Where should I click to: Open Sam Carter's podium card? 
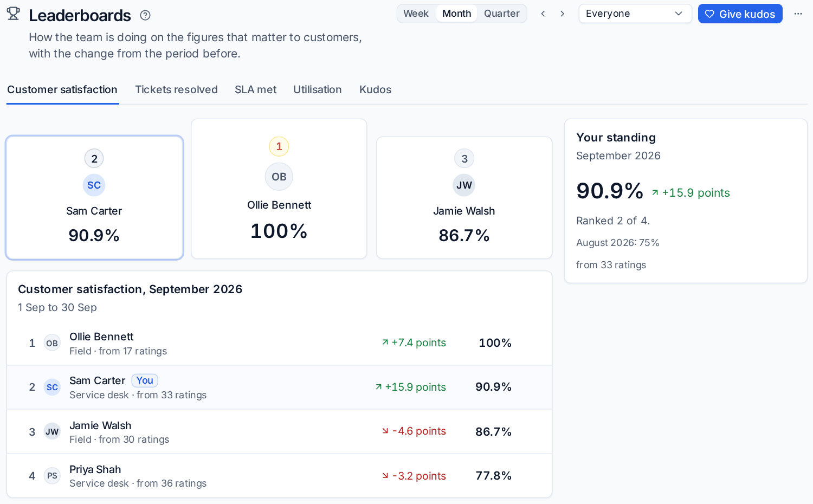click(94, 198)
